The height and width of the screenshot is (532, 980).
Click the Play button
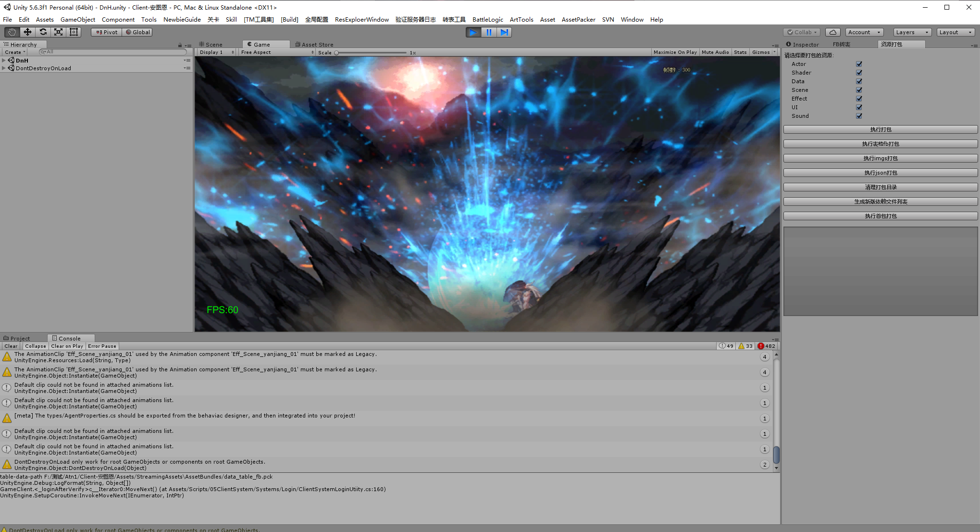point(473,32)
